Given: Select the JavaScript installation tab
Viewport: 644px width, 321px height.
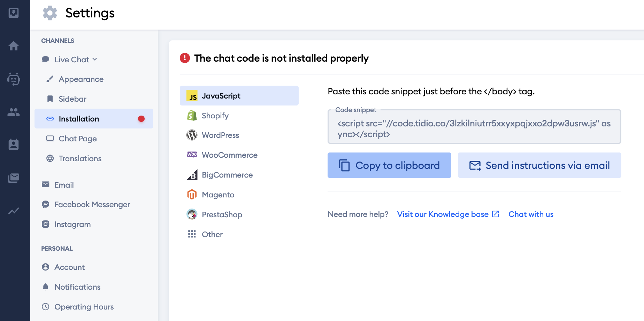Looking at the screenshot, I should coord(239,96).
